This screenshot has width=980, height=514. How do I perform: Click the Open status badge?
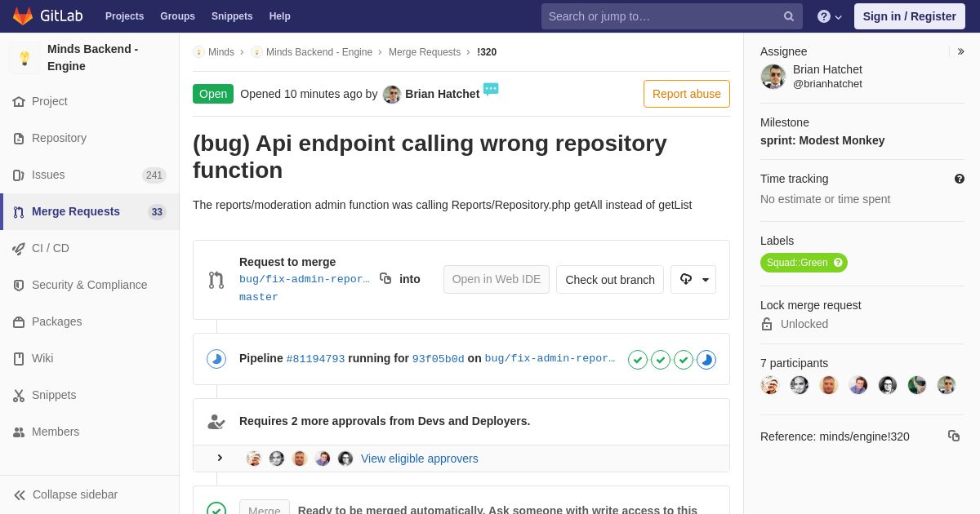(x=213, y=94)
